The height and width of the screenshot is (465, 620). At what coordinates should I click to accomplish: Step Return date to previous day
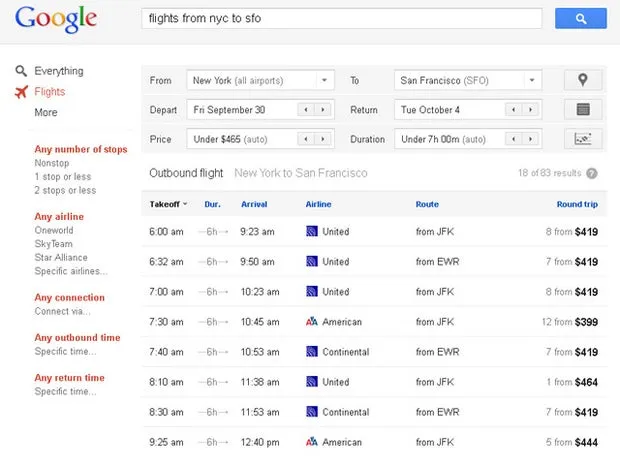pos(513,110)
